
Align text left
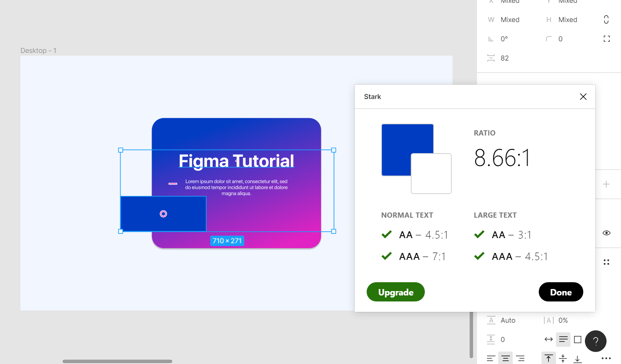[491, 358]
